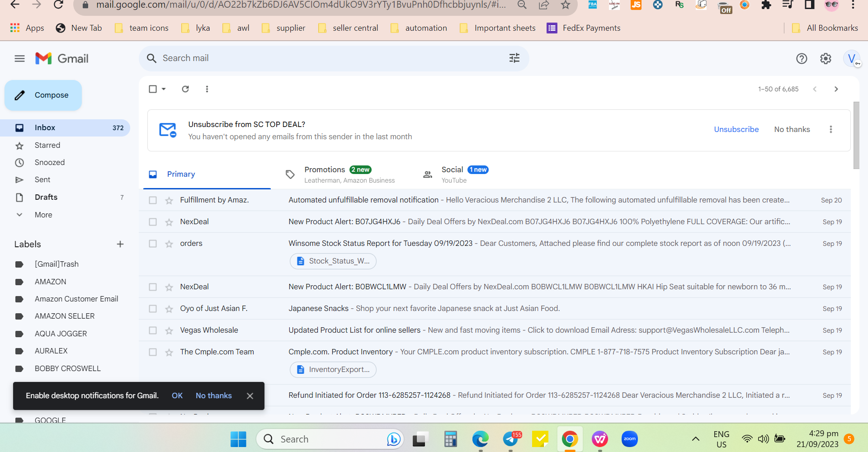
Task: Select the NexDeal B0BWCL1LMW alert email checkbox
Action: coord(153,287)
